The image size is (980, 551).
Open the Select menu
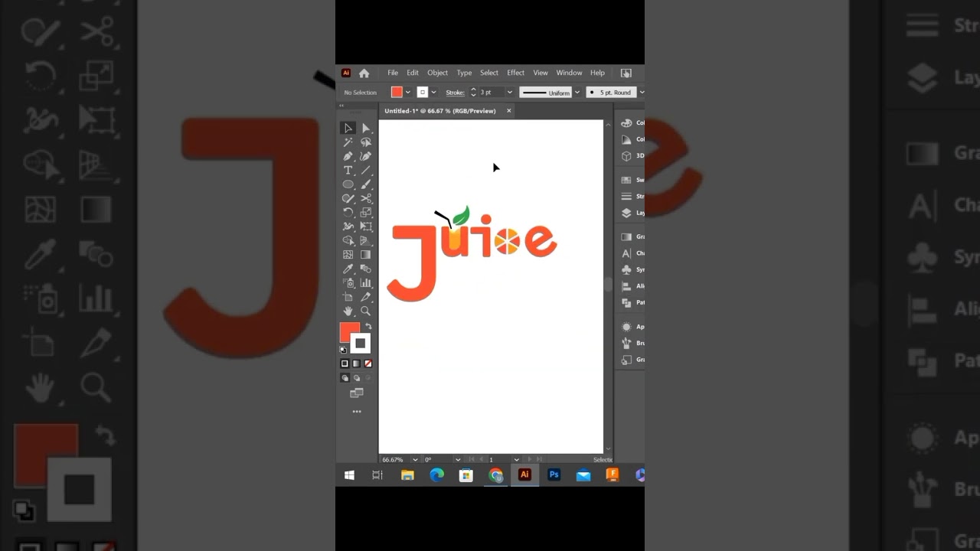pos(489,73)
